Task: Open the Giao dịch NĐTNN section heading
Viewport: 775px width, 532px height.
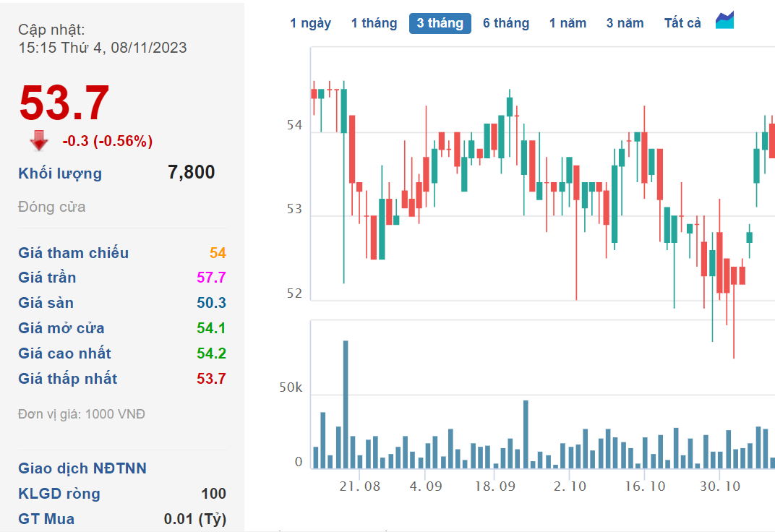Action: coord(82,468)
